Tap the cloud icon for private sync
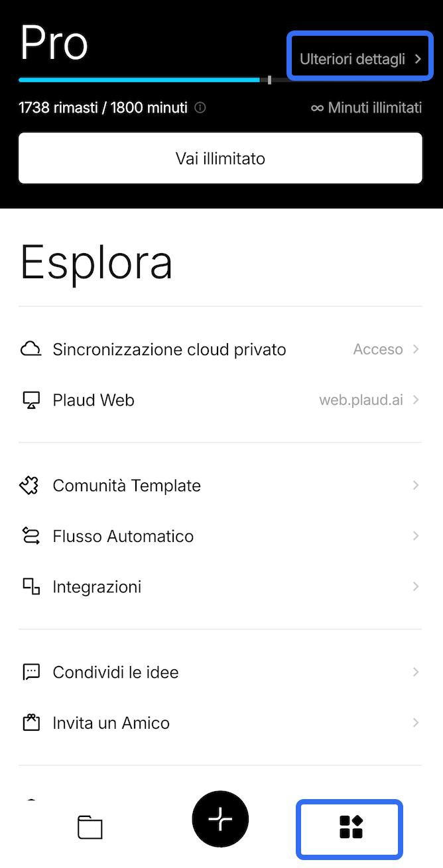Viewport: 443px width, 868px height. pyautogui.click(x=31, y=349)
